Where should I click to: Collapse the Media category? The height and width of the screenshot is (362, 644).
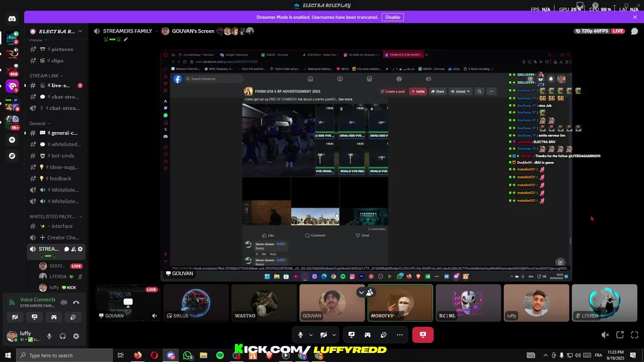pos(38,40)
